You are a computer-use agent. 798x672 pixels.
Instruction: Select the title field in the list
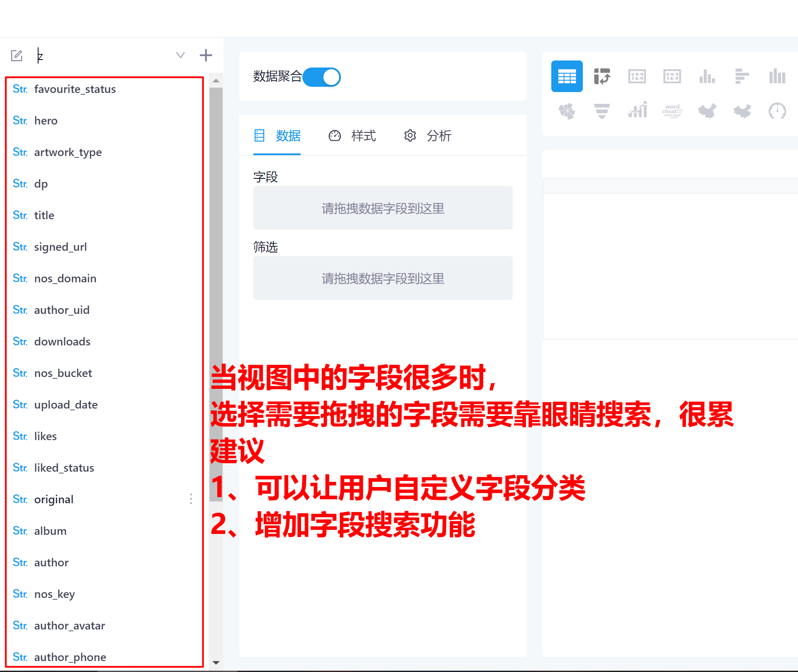click(x=44, y=215)
